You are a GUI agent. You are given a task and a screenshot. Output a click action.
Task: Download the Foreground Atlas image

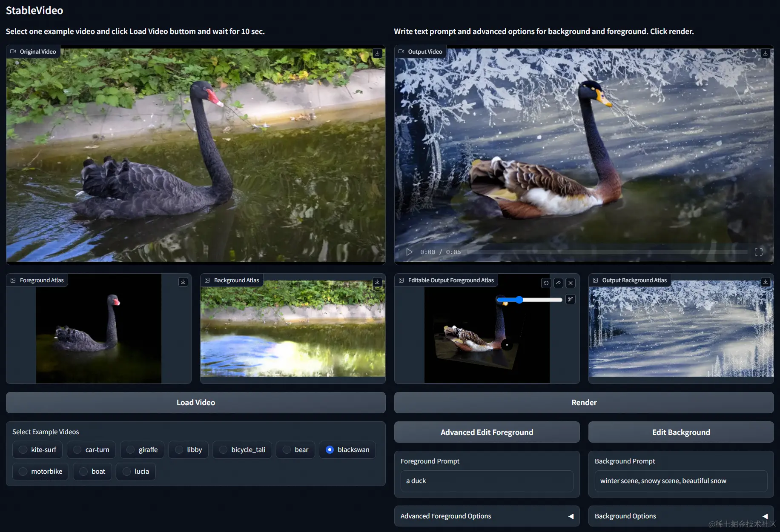(x=183, y=282)
